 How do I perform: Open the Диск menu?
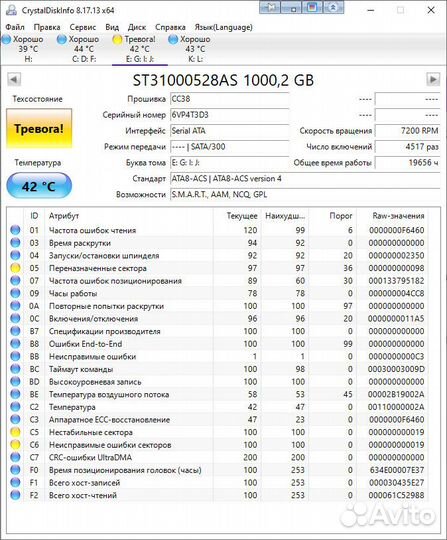(x=137, y=27)
